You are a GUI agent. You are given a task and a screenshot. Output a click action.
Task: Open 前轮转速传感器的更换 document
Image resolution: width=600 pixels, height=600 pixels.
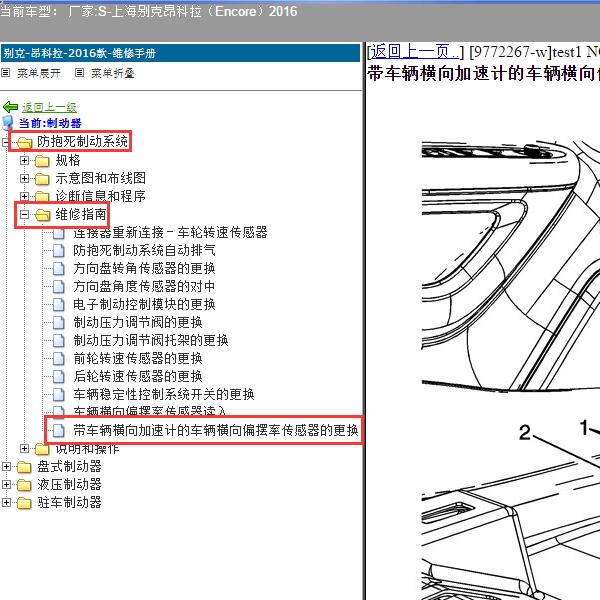(138, 358)
